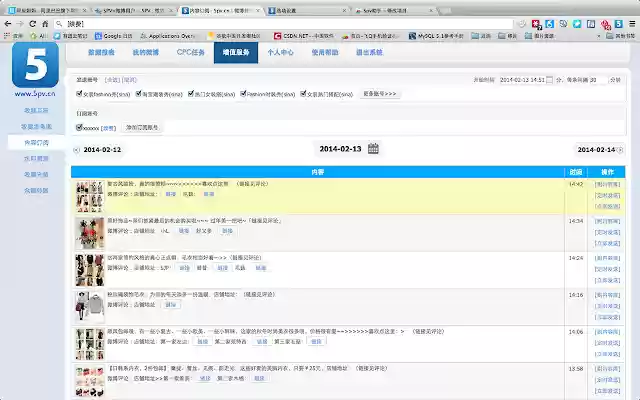Go to date 2014-02-12
The width and height of the screenshot is (640, 400).
pyautogui.click(x=102, y=150)
